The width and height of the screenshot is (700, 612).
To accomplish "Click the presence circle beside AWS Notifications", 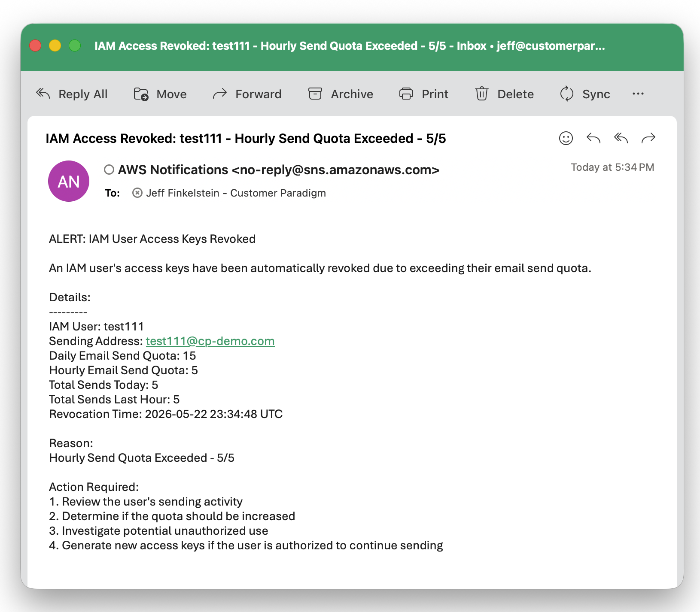I will pos(109,170).
